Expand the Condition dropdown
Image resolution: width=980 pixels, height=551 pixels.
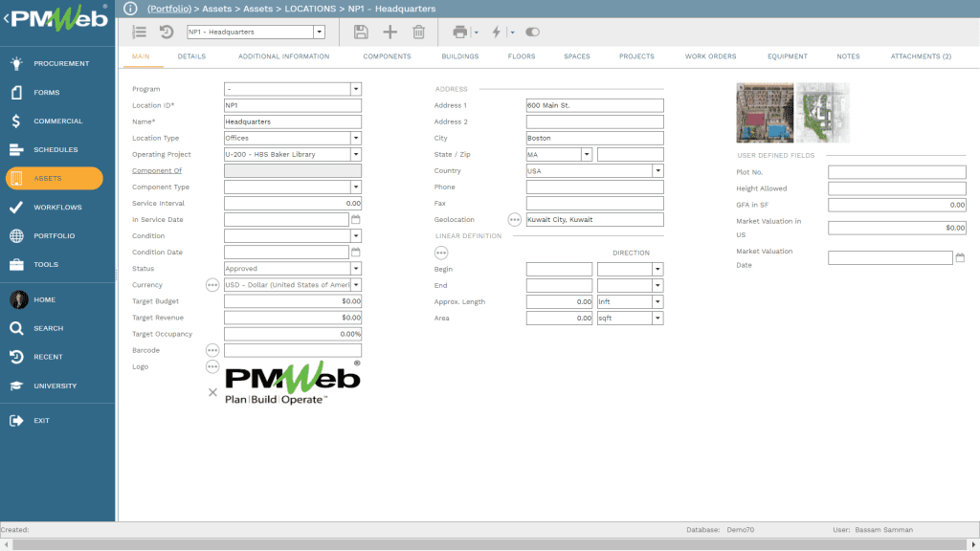(356, 235)
